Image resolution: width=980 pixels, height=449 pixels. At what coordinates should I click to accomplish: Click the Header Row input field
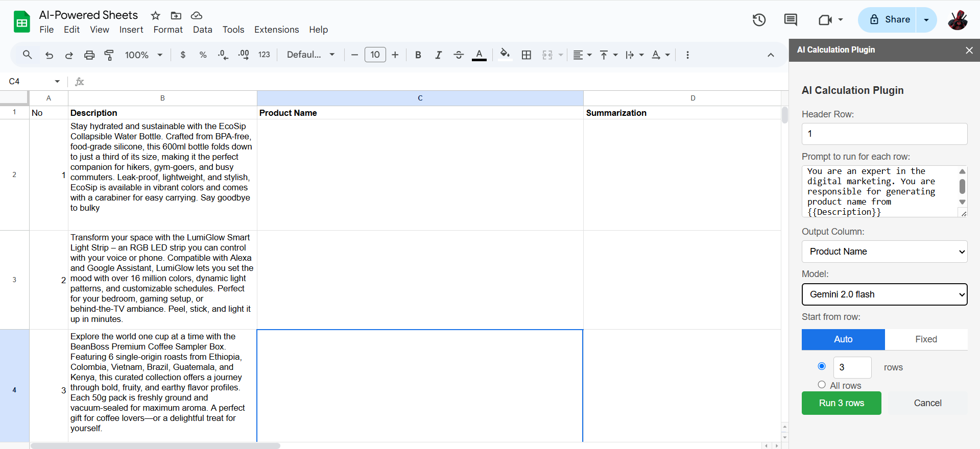pyautogui.click(x=885, y=134)
